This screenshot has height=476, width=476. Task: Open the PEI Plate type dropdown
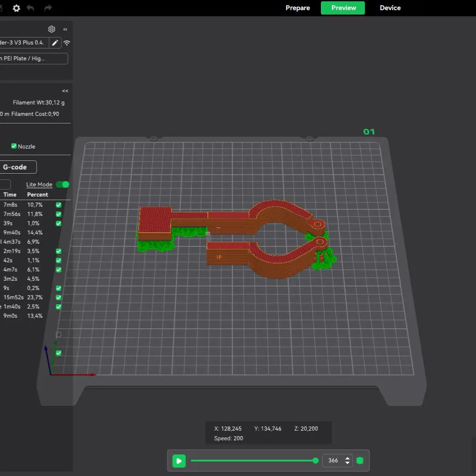(x=33, y=59)
